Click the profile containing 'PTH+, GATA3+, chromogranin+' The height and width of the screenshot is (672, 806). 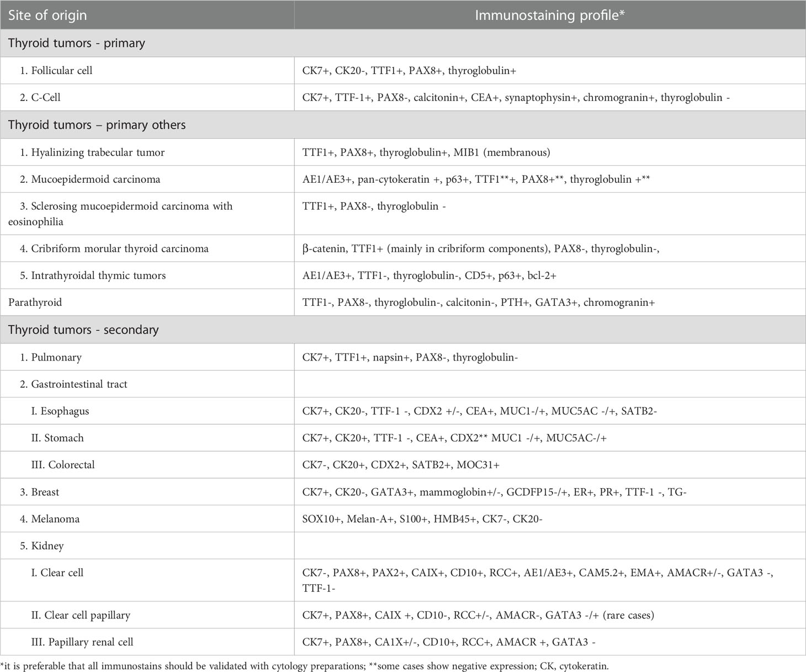tap(479, 303)
